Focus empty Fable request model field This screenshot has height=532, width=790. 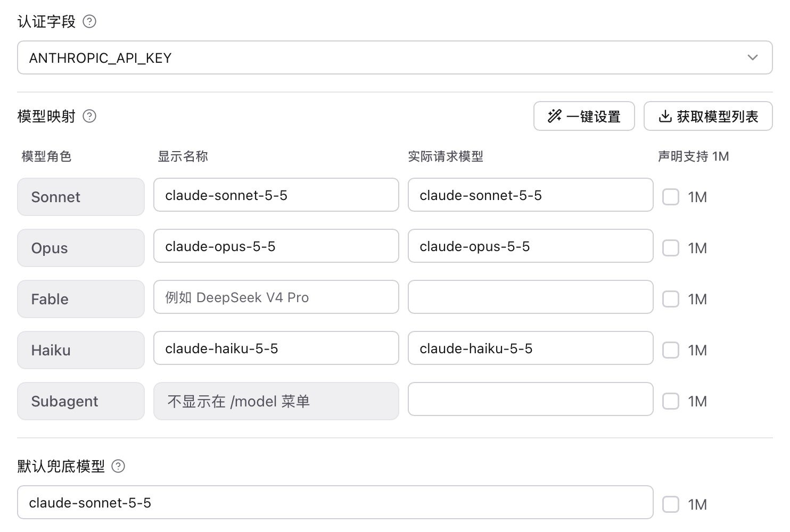531,297
